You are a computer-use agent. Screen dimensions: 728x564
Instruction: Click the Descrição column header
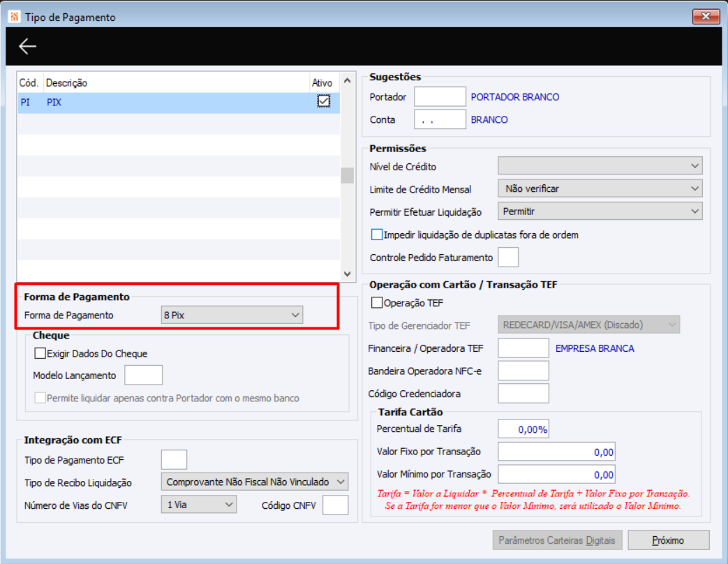pyautogui.click(x=177, y=82)
